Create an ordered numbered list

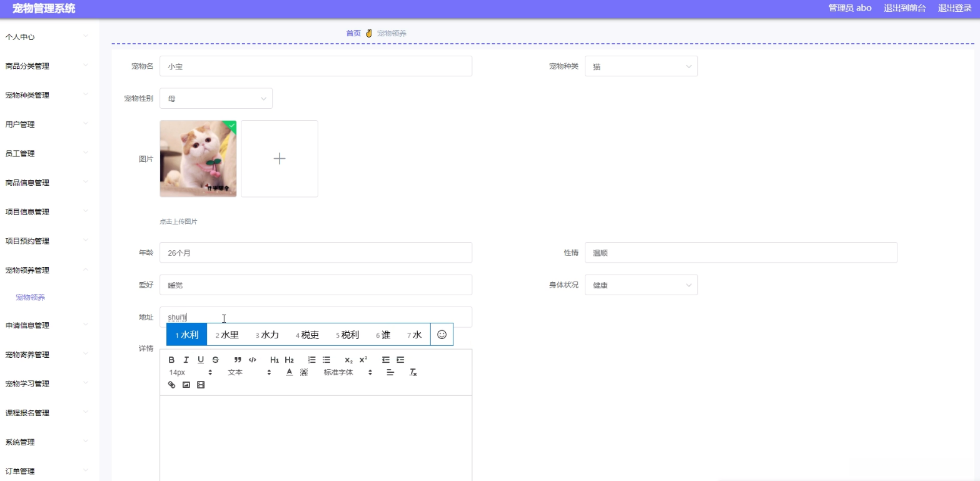pyautogui.click(x=311, y=360)
